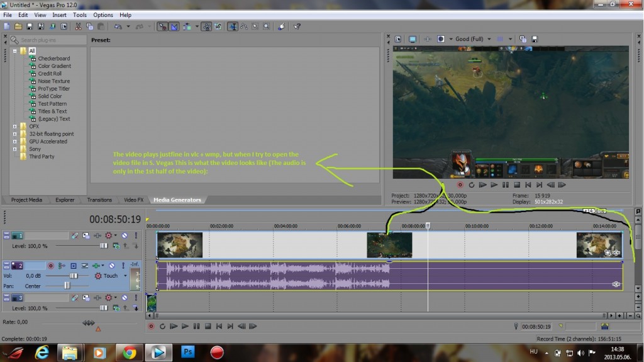644x362 pixels.
Task: Click the track 2 Pan slider handle
Action: [67, 285]
